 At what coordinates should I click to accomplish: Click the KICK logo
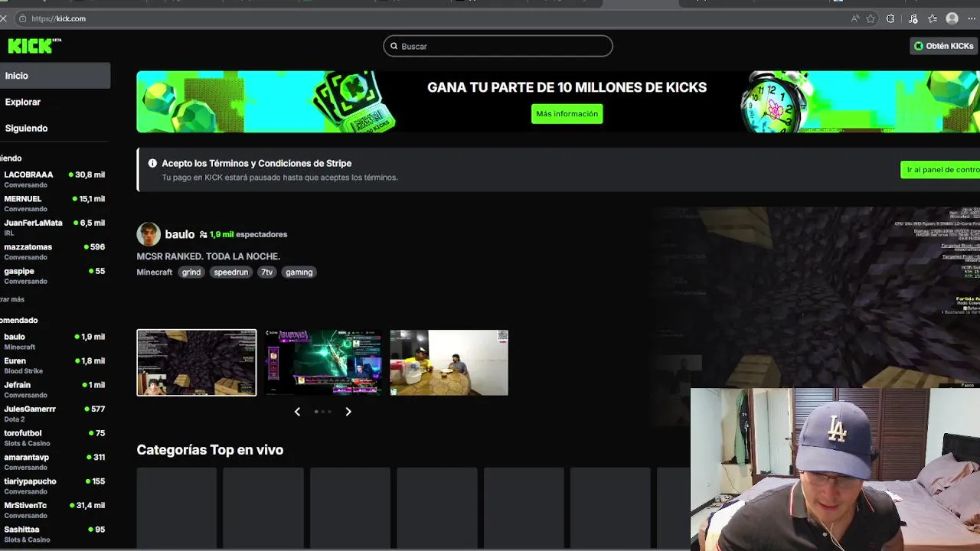click(34, 46)
